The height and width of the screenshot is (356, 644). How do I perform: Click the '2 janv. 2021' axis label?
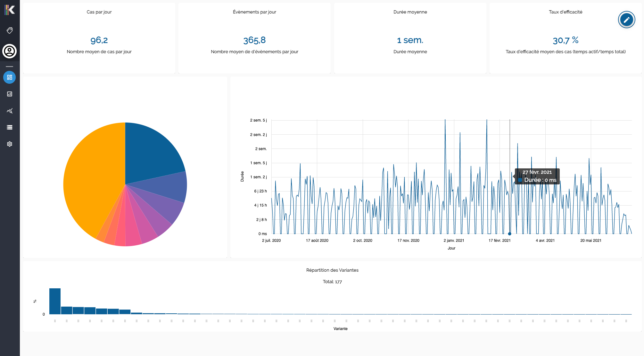(454, 241)
